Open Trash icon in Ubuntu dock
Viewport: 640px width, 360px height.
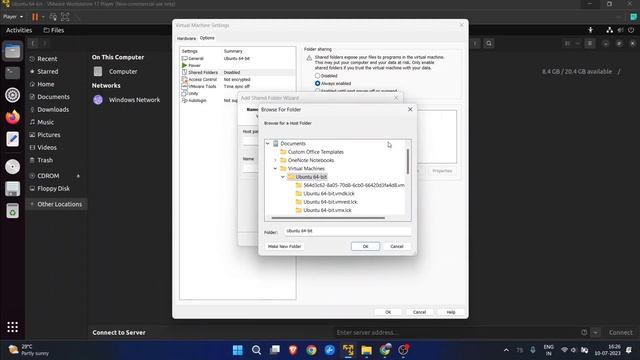point(12,211)
